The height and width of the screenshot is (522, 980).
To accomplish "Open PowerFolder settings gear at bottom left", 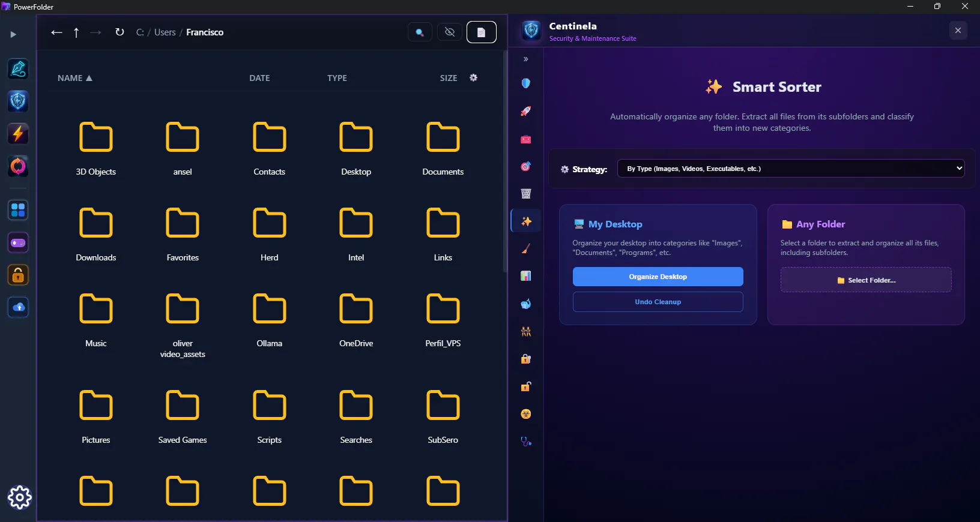I will [x=19, y=497].
